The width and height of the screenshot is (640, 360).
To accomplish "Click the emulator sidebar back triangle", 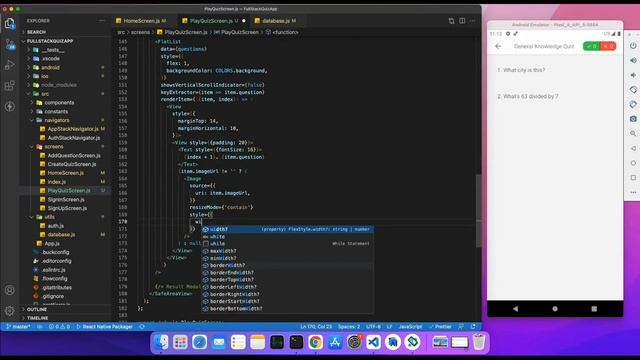I will pos(633,148).
